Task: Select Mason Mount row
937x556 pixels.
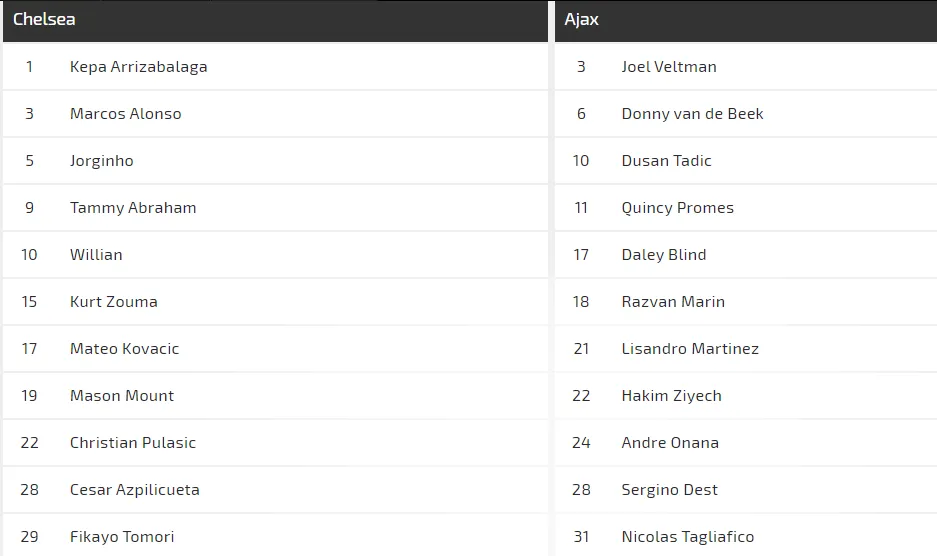Action: (x=121, y=396)
